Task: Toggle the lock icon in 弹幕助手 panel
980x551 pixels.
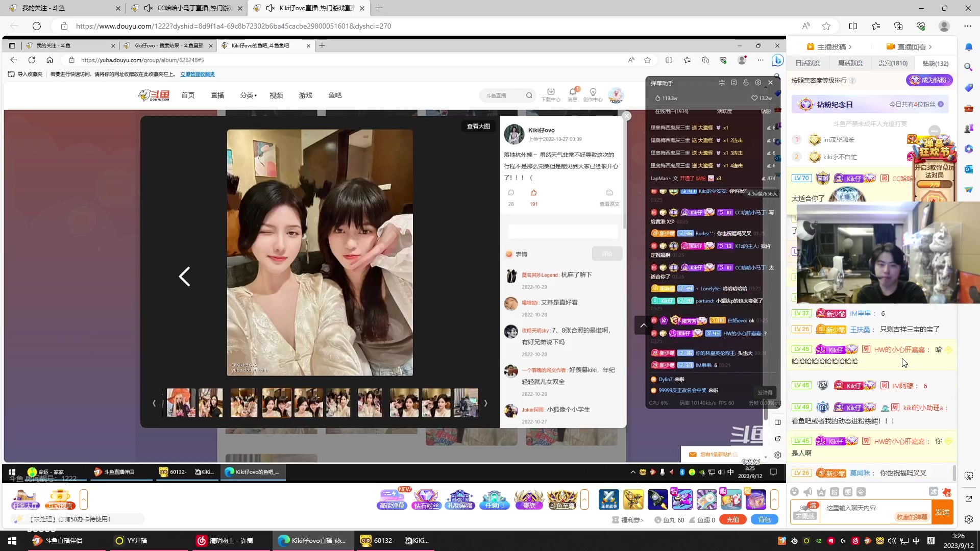Action: coord(746,83)
